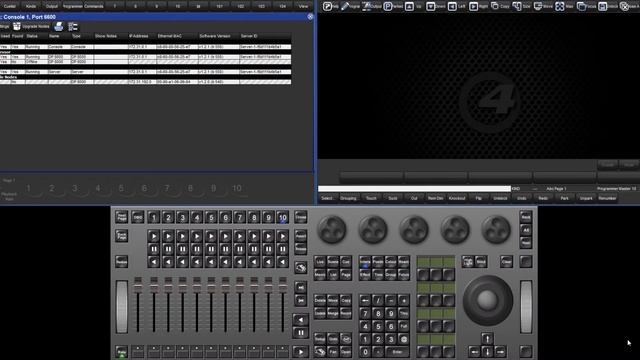Click the Server type row in Network table

(x=145, y=72)
